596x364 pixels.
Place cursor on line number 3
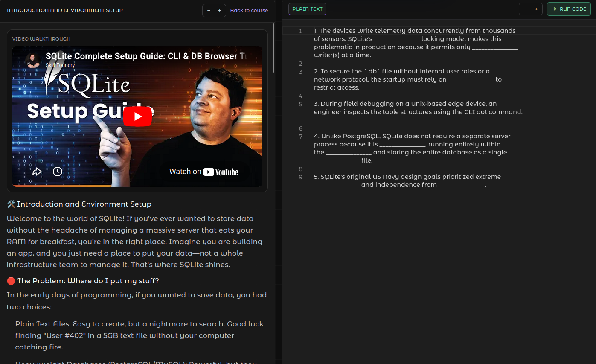(x=301, y=72)
